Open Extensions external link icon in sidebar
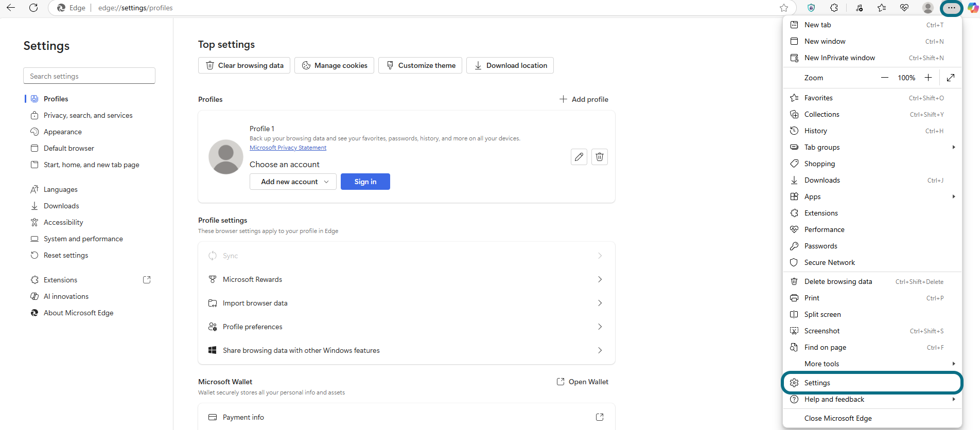The image size is (980, 430). click(x=147, y=280)
